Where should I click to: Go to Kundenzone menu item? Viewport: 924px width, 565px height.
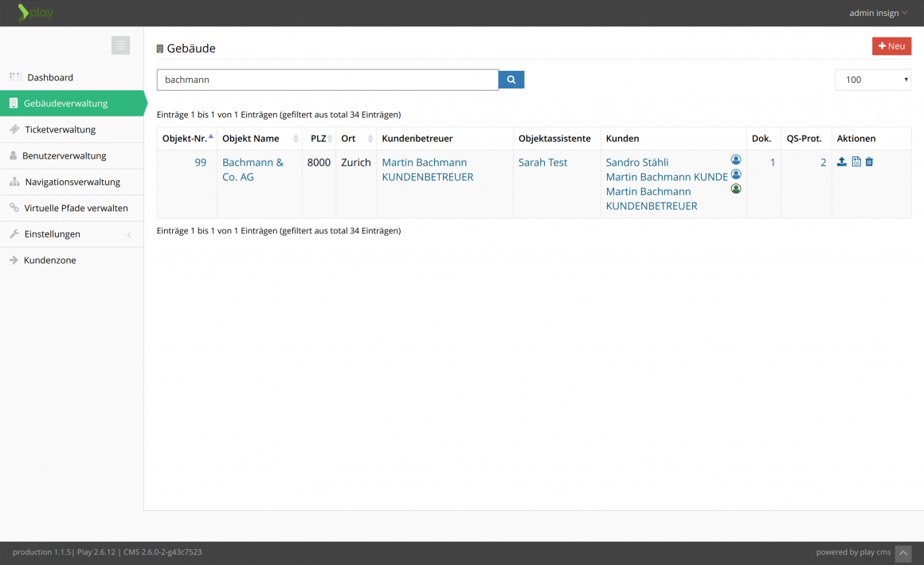[x=72, y=260]
